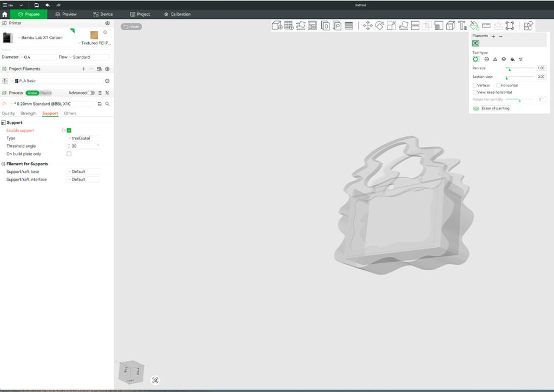Uncheck the Enable support checkbox

69,130
